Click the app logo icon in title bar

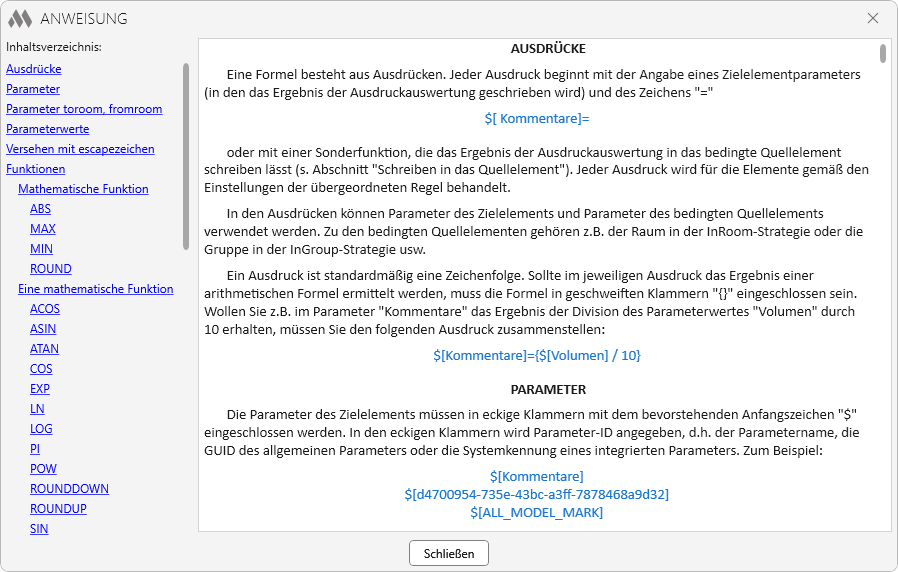pyautogui.click(x=20, y=18)
